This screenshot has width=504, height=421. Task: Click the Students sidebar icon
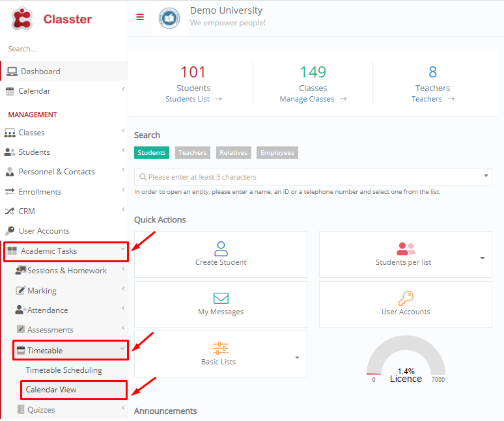[x=10, y=152]
